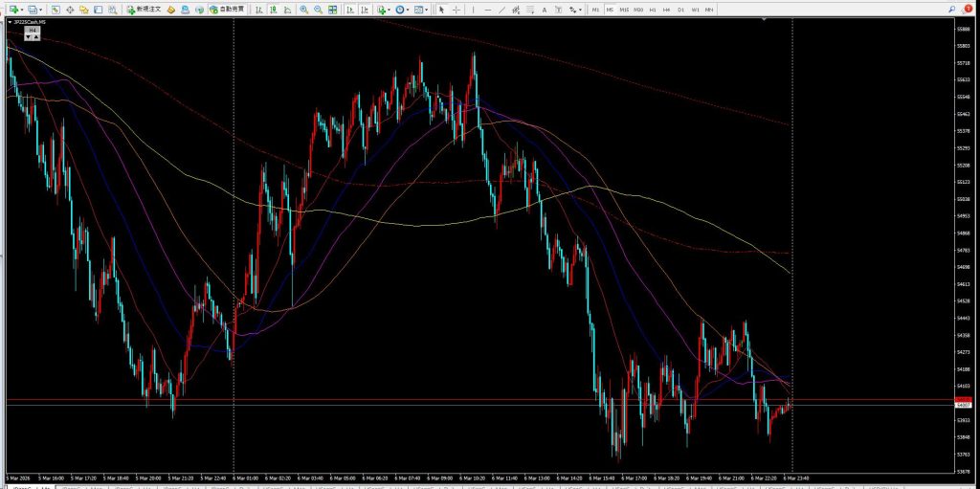Select the cursor arrow tool
This screenshot has width=980, height=489.
click(441, 9)
